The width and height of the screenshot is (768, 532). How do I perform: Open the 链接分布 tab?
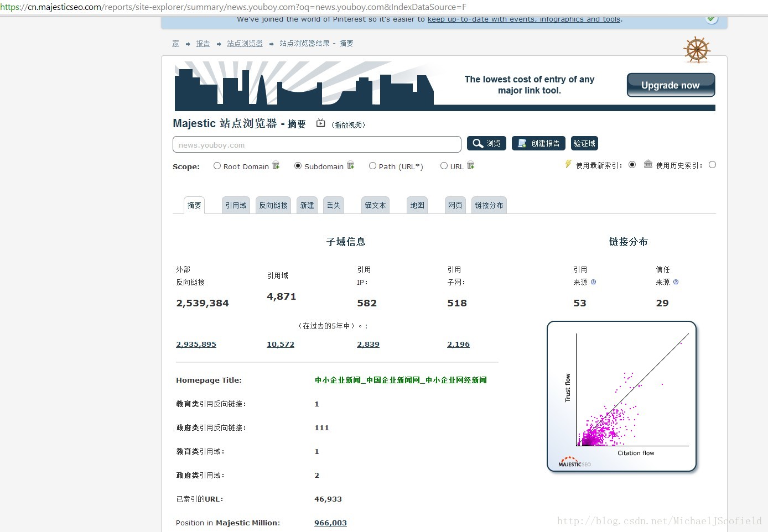point(489,205)
